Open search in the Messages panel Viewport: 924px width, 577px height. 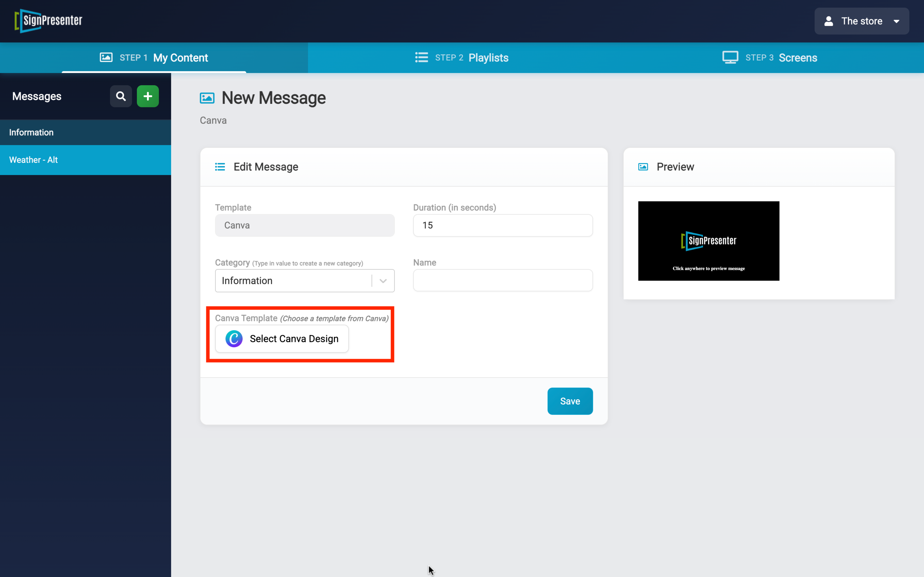(x=121, y=96)
